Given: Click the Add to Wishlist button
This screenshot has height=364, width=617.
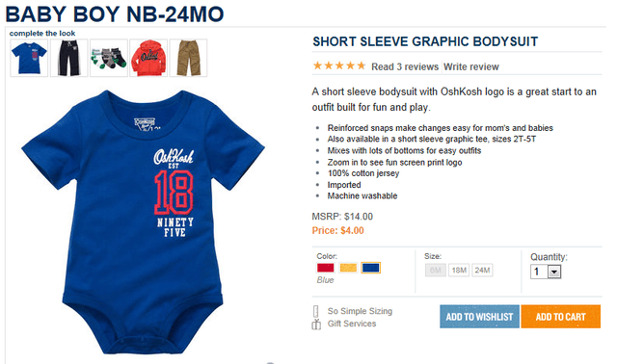Looking at the screenshot, I should (479, 317).
